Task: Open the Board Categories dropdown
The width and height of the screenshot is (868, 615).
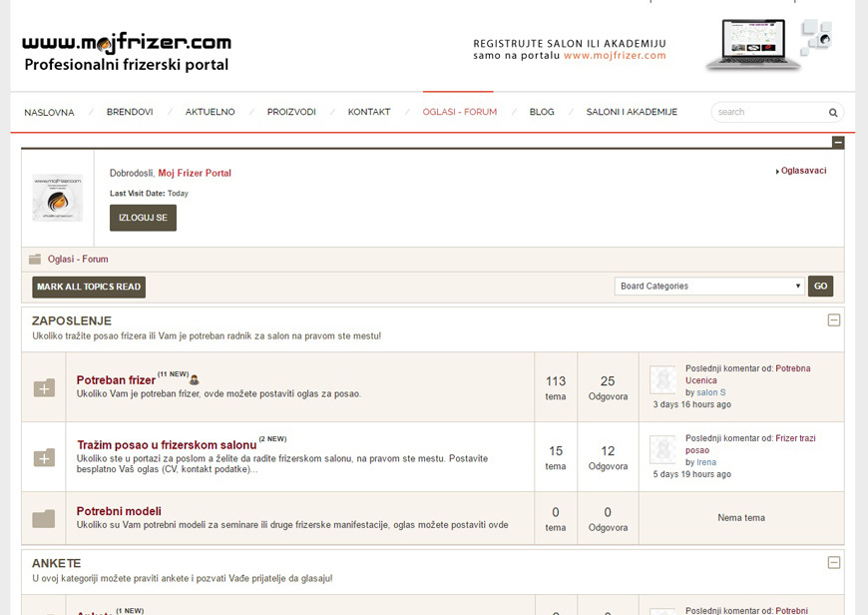Action: pyautogui.click(x=709, y=287)
